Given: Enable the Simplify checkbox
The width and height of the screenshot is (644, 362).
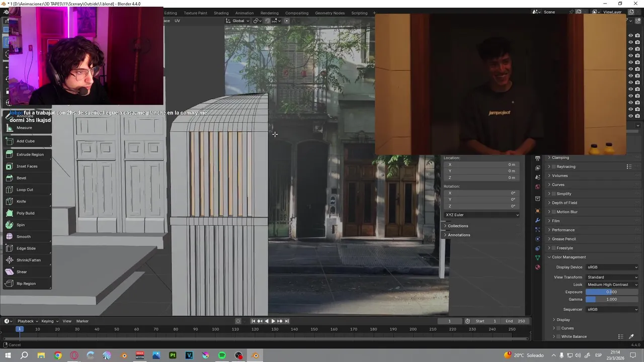Looking at the screenshot, I should [554, 194].
